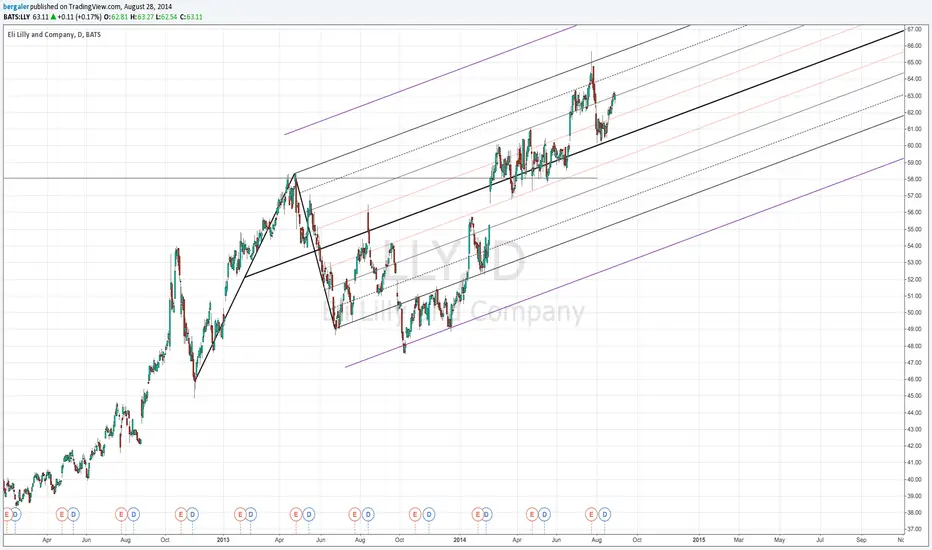Click the +0.11 (+0.17%) change value

80,17
